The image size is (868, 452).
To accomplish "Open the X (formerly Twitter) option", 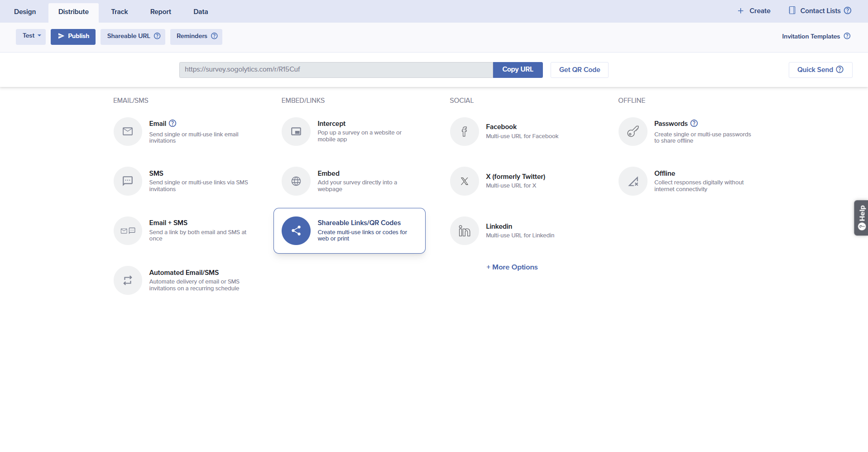I will [515, 177].
